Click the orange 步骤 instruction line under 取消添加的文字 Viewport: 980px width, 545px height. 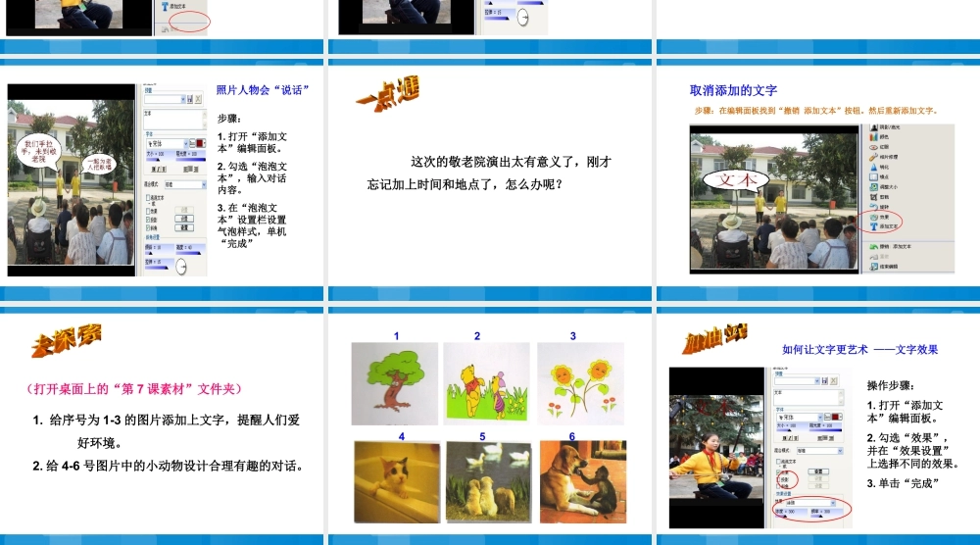[816, 111]
